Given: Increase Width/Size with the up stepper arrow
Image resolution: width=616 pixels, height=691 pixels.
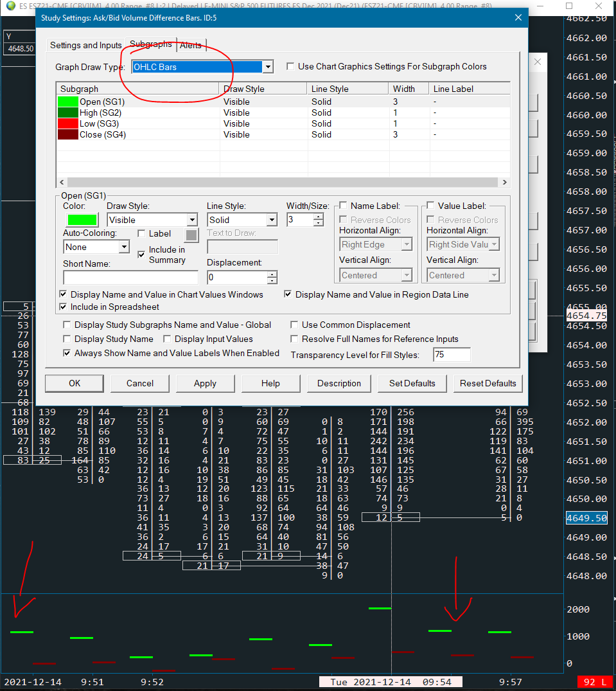Looking at the screenshot, I should tap(319, 217).
